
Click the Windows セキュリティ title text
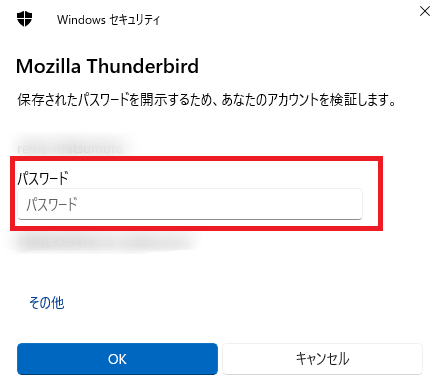point(108,20)
